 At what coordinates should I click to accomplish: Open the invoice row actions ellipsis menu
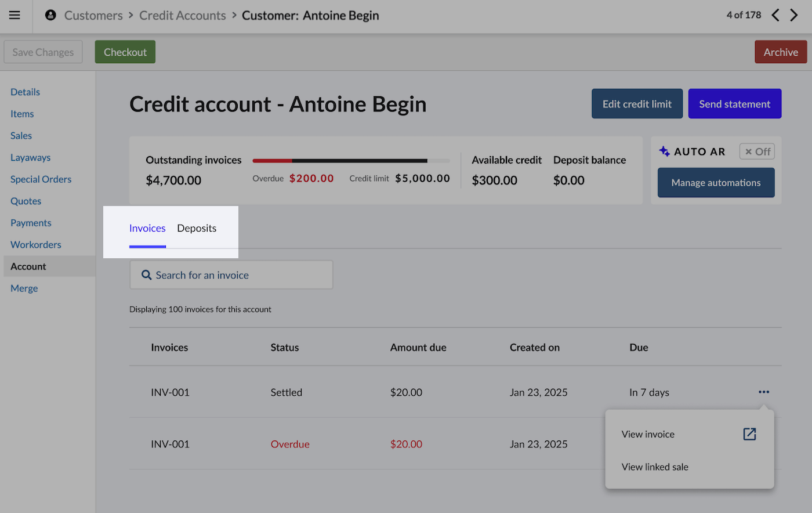click(763, 392)
